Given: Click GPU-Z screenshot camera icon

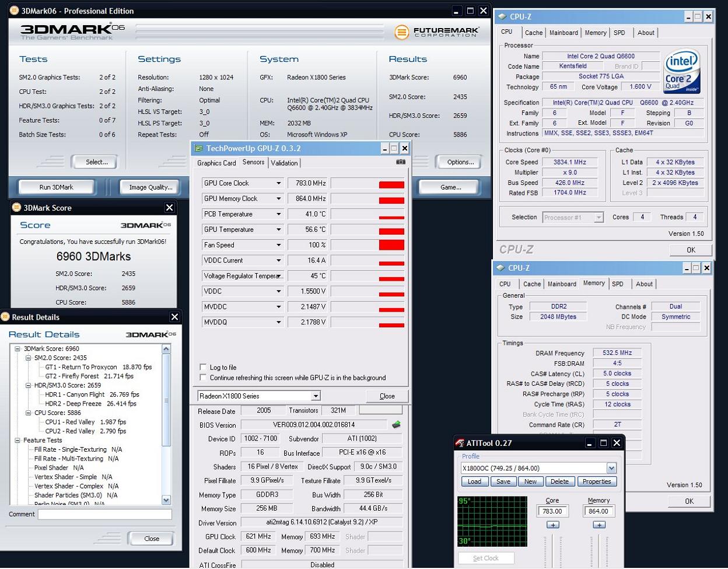Looking at the screenshot, I should 400,162.
